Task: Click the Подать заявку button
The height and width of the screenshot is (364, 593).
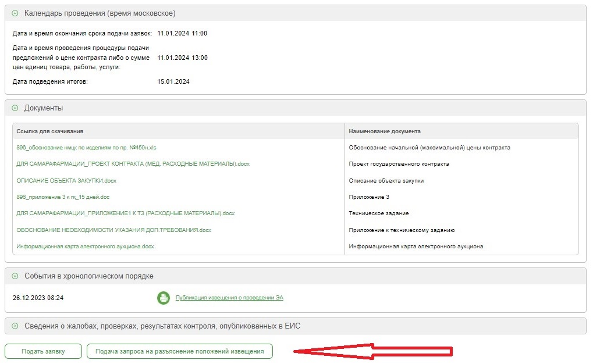Action: coord(43,351)
